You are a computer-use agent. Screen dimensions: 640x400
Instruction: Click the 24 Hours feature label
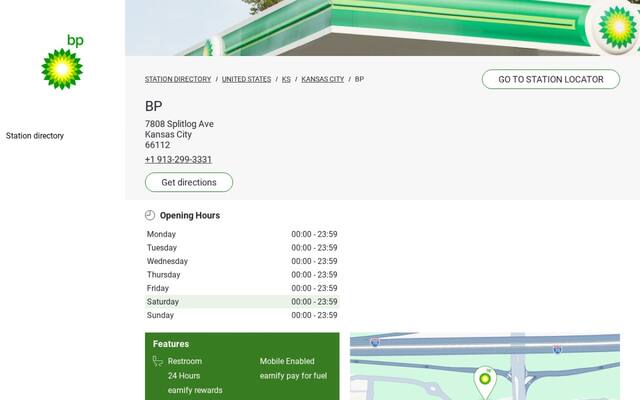(x=184, y=376)
